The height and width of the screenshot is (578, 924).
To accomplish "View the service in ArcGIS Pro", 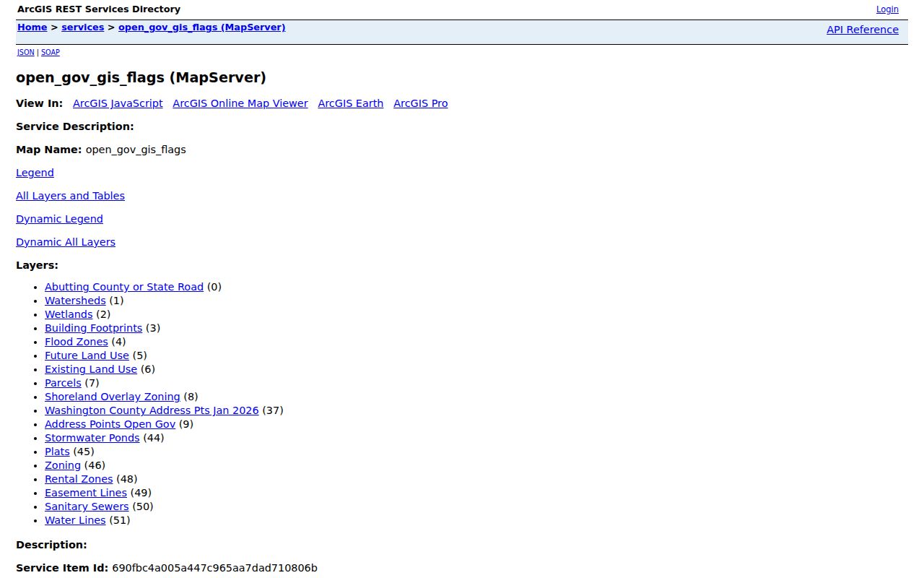I will point(421,103).
